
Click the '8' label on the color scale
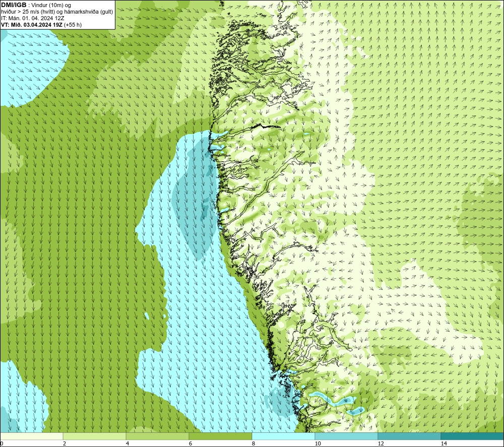(x=254, y=444)
